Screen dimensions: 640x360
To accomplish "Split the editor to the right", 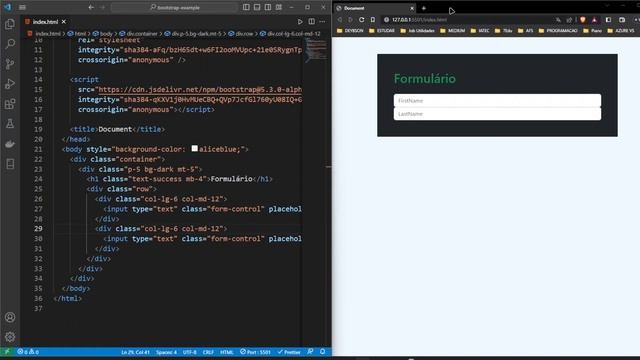I will [x=311, y=22].
